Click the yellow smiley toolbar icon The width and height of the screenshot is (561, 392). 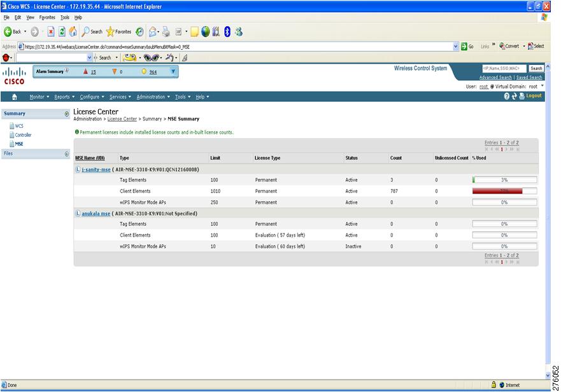(129, 57)
